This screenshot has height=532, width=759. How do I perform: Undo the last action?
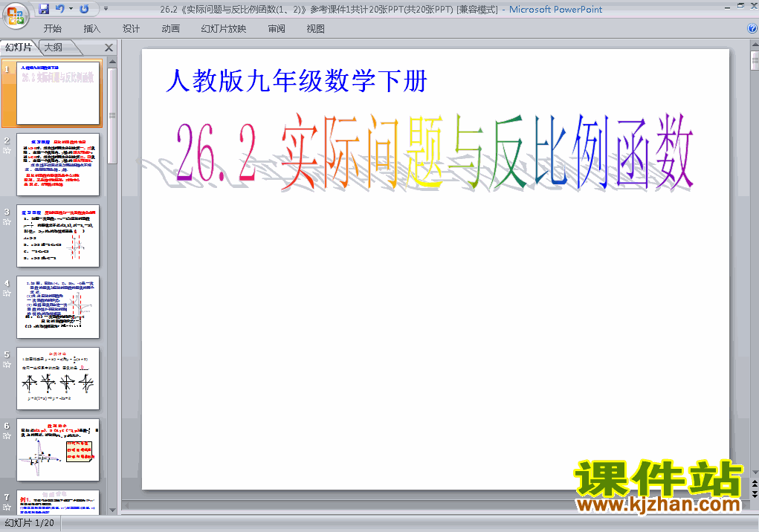[x=60, y=9]
